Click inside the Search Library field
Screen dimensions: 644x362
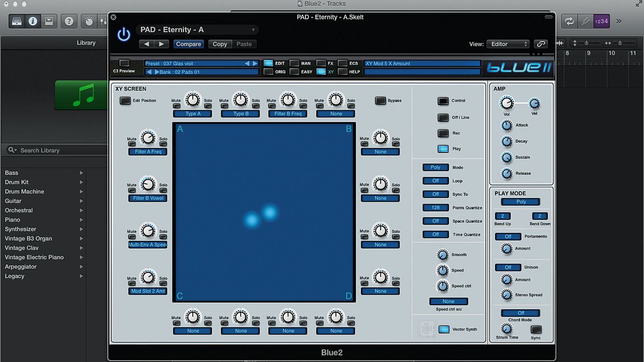pos(57,150)
